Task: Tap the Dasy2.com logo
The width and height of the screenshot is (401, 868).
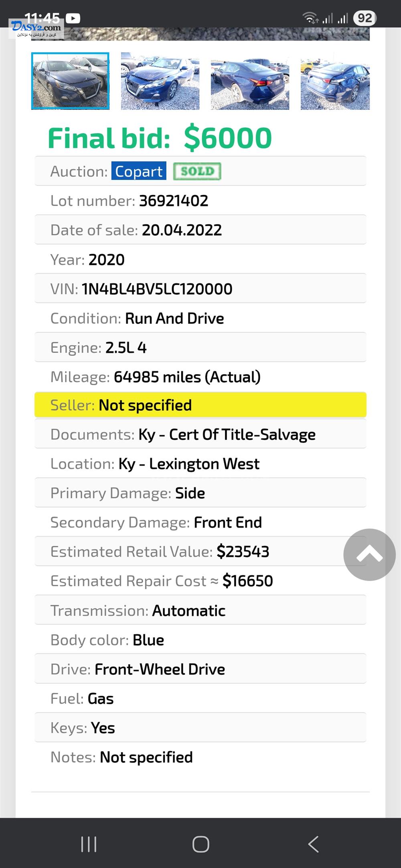Action: click(x=36, y=29)
